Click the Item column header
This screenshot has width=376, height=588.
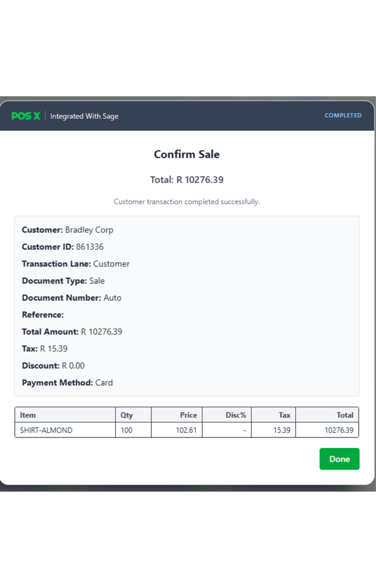click(65, 415)
